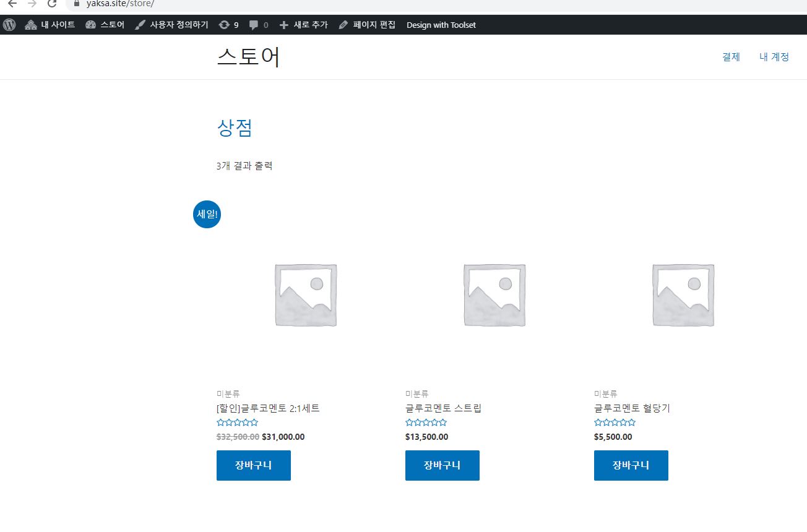
Task: Click the 스토어 site title
Action: tap(249, 57)
